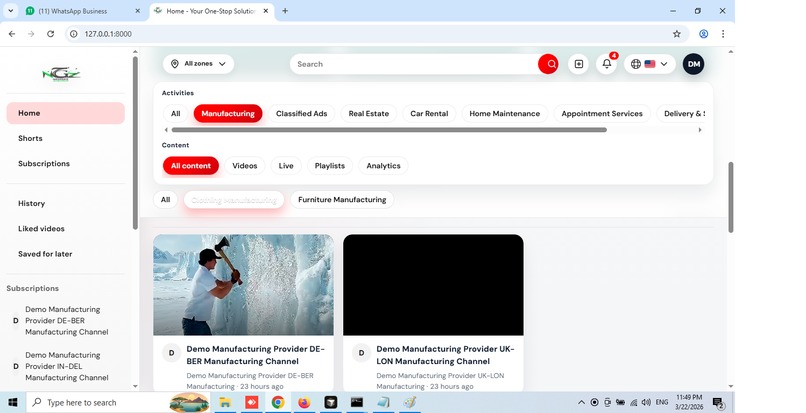
Task: Open the DM profile avatar
Action: 693,64
